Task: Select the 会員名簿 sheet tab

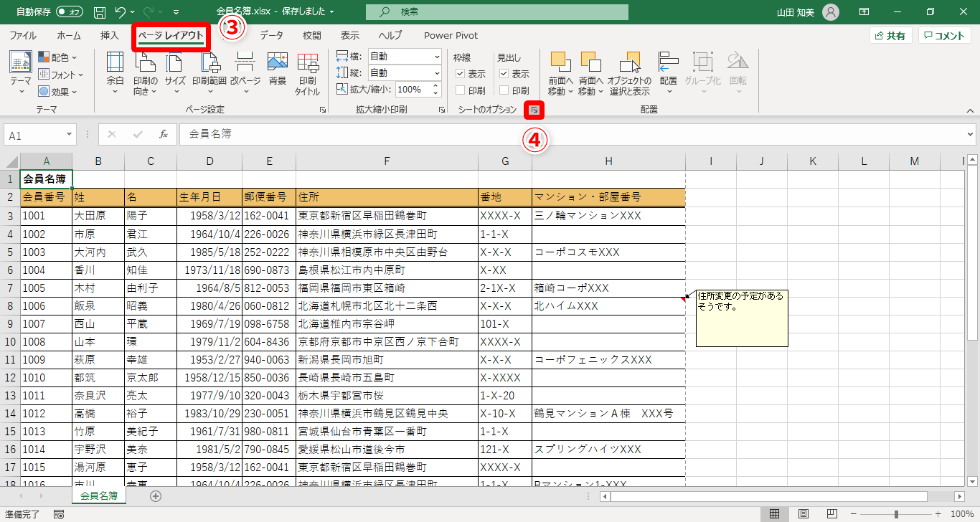Action: (98, 495)
